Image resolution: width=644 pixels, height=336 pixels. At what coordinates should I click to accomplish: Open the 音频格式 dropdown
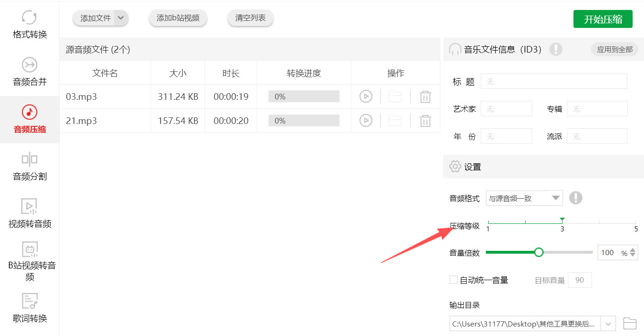tap(524, 198)
